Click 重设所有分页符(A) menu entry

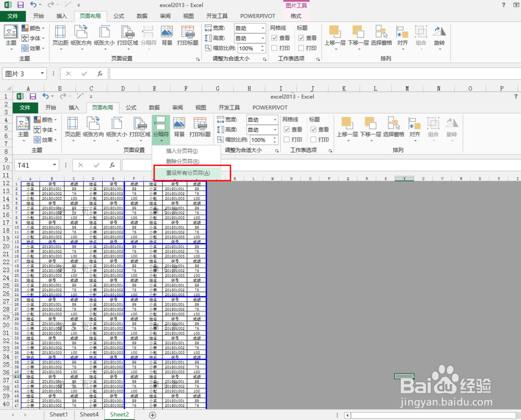click(x=188, y=173)
